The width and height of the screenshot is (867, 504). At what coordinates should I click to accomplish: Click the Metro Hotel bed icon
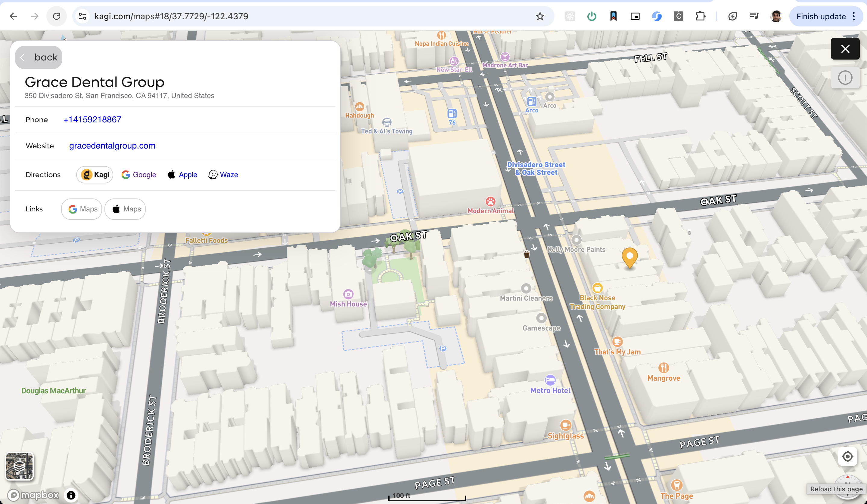click(x=550, y=380)
